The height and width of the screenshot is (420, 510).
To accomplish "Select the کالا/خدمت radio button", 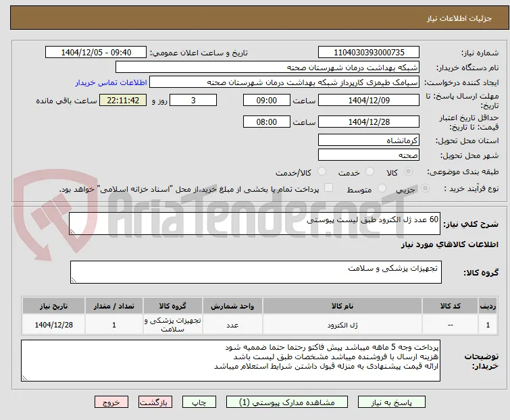I will [x=322, y=172].
